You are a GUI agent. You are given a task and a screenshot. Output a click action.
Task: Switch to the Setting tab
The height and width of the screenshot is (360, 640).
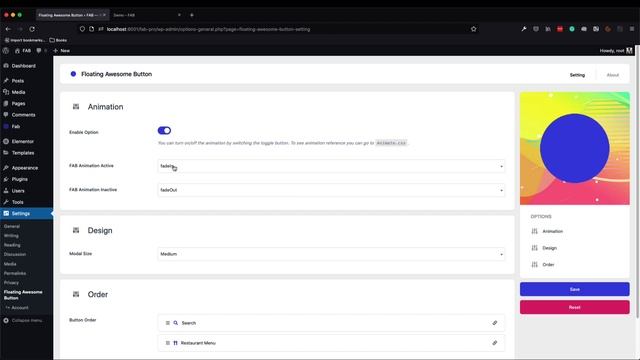(577, 75)
